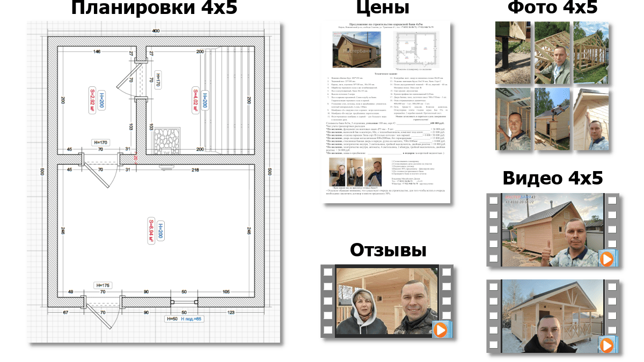Screen dimensions: 644x362
Task: Open the photo of worker on the roof
Action: click(552, 119)
